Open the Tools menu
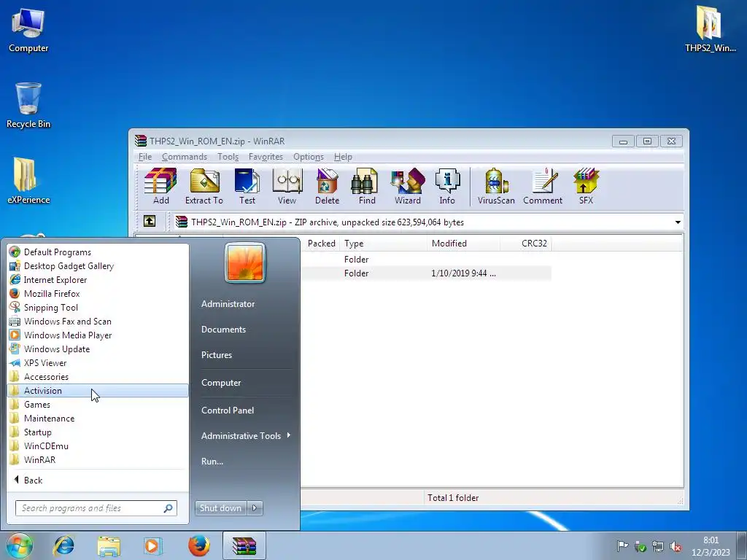 [x=228, y=157]
